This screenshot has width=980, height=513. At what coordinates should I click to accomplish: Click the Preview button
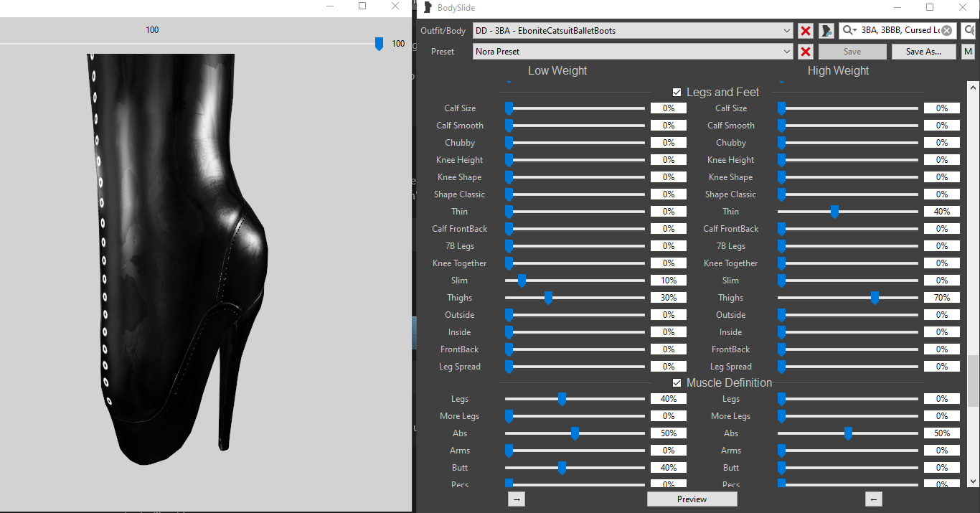[692, 499]
